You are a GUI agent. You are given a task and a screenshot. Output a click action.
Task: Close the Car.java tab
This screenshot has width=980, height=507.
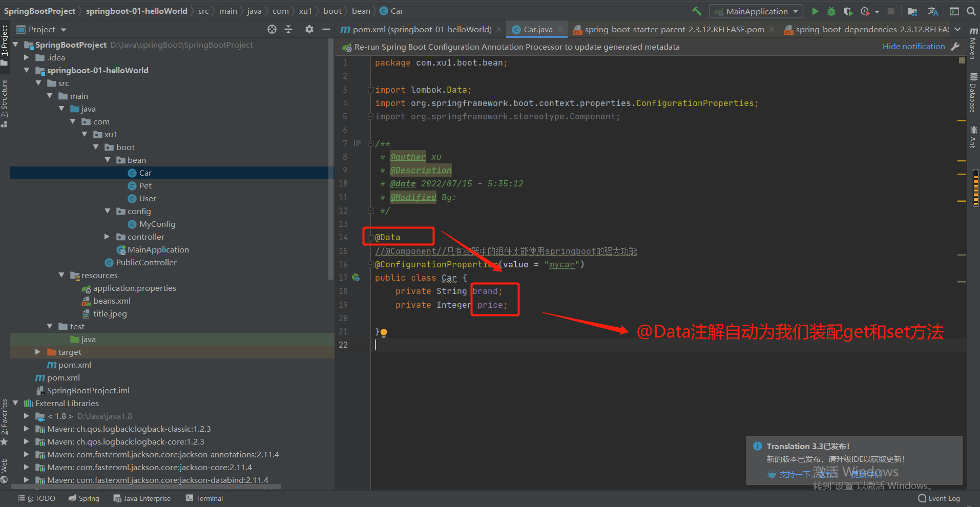[560, 29]
